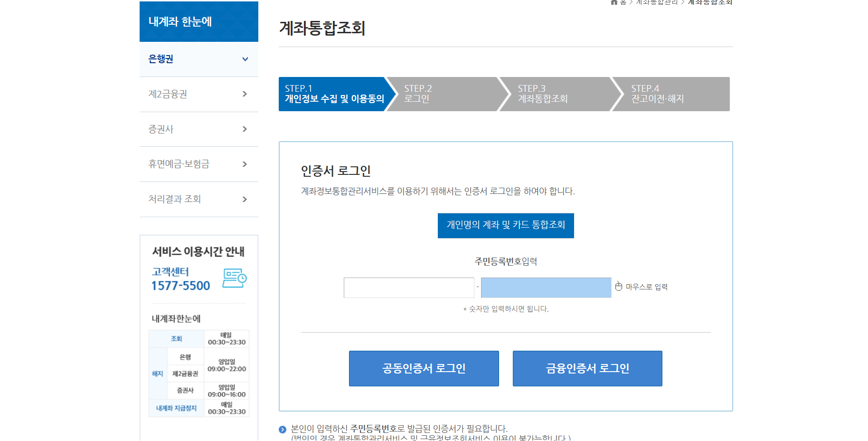The width and height of the screenshot is (868, 441).
Task: Click the 공동인증서 로그인 button
Action: [424, 368]
